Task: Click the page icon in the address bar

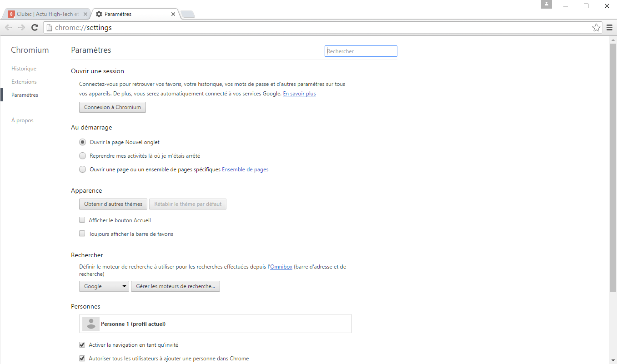Action: pyautogui.click(x=49, y=27)
